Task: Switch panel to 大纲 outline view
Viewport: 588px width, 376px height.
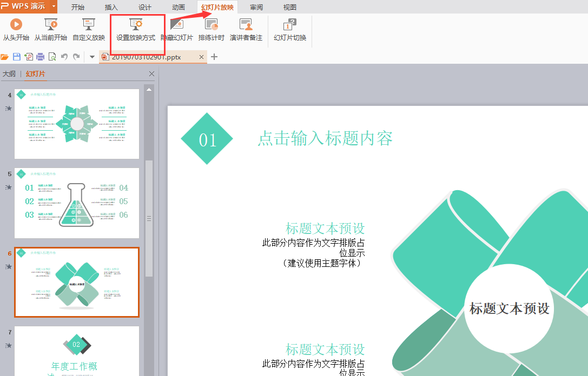Action: point(9,74)
